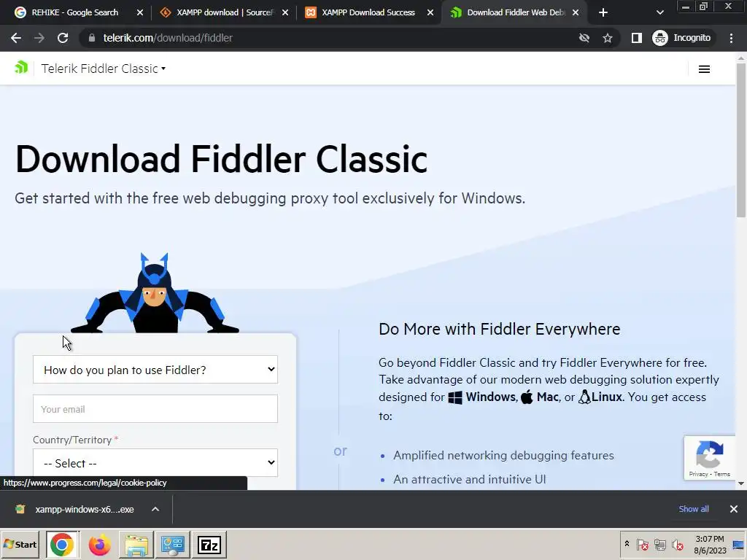The width and height of the screenshot is (747, 560).
Task: Open 7-Zip from the taskbar
Action: 209,545
